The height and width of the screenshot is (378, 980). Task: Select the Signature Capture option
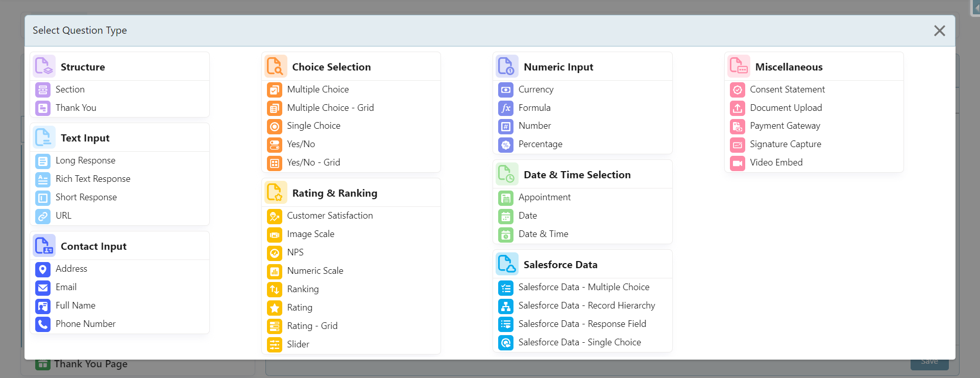(785, 144)
